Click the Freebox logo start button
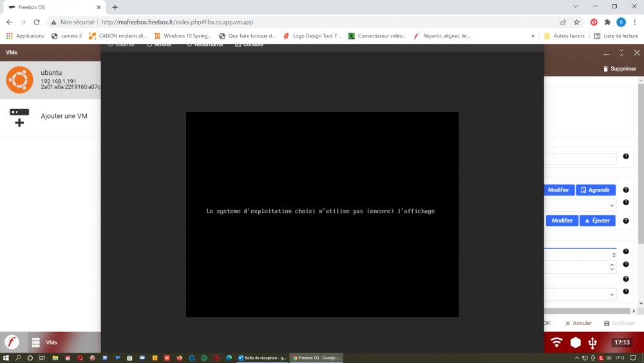Screen dimensions: 644x363 coord(12,342)
